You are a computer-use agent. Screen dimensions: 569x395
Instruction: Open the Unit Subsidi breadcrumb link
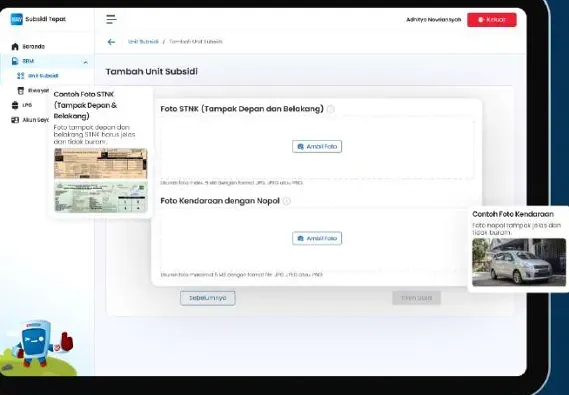point(143,42)
